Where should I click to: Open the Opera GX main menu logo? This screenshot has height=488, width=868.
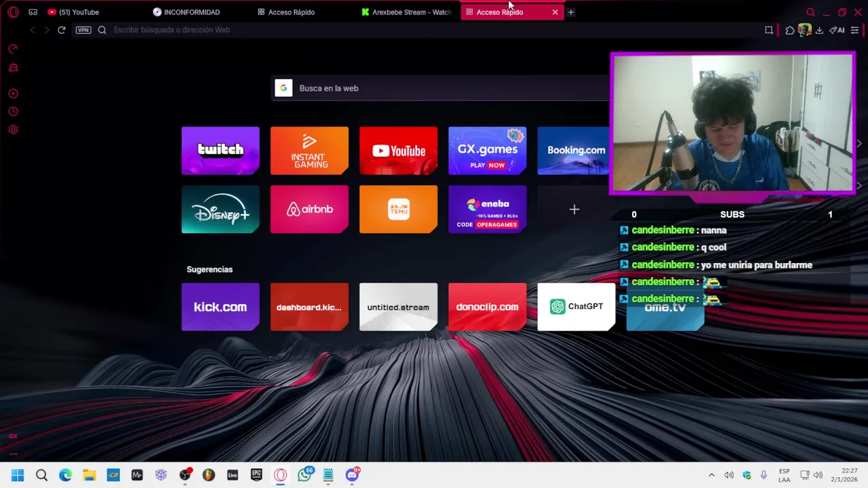tap(13, 12)
